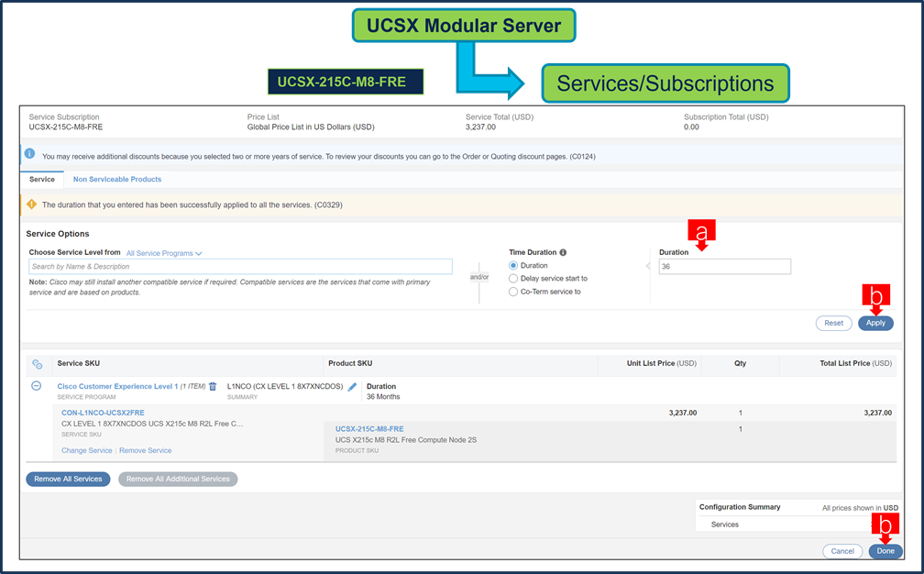The image size is (924, 574).
Task: Click the Qty column header
Action: tap(740, 364)
